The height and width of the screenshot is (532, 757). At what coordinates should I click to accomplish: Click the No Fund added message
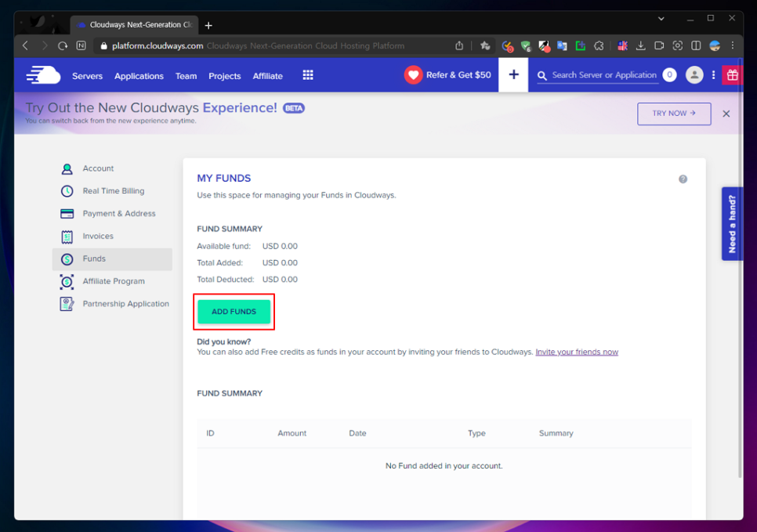click(x=444, y=466)
